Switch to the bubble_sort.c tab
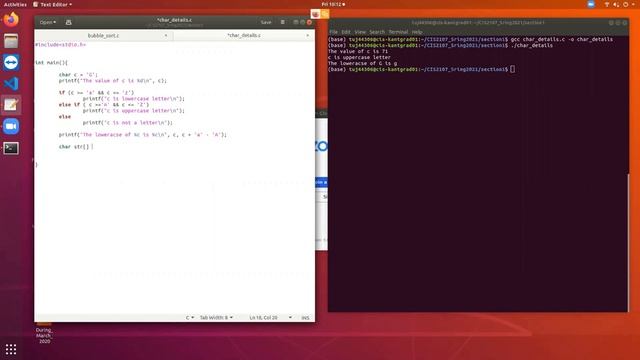This screenshot has width=640, height=360. coord(104,36)
